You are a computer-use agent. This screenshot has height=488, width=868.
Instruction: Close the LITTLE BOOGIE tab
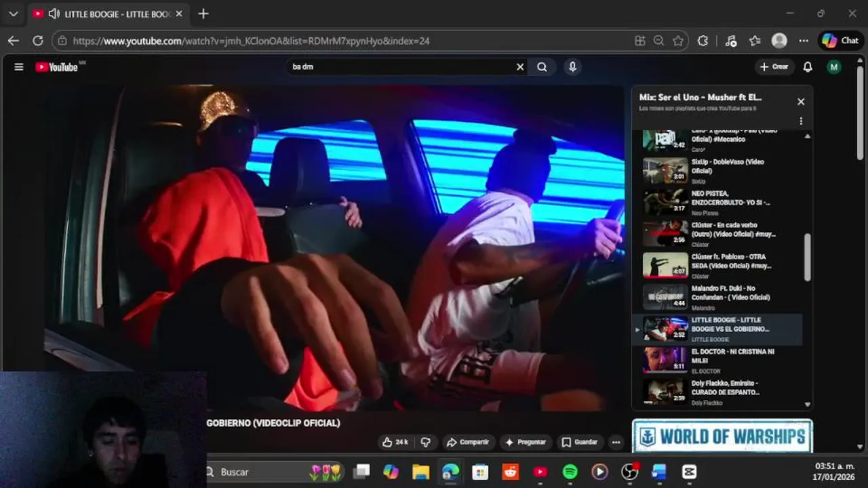coord(179,14)
